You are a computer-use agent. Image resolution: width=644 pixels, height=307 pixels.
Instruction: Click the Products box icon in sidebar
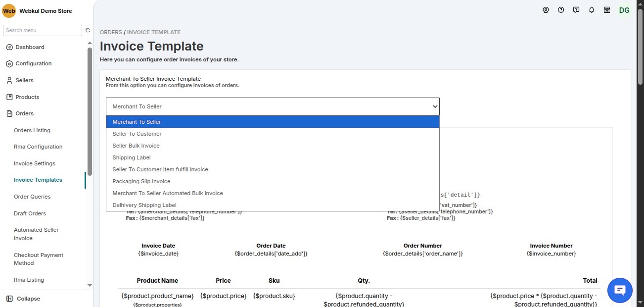9,97
